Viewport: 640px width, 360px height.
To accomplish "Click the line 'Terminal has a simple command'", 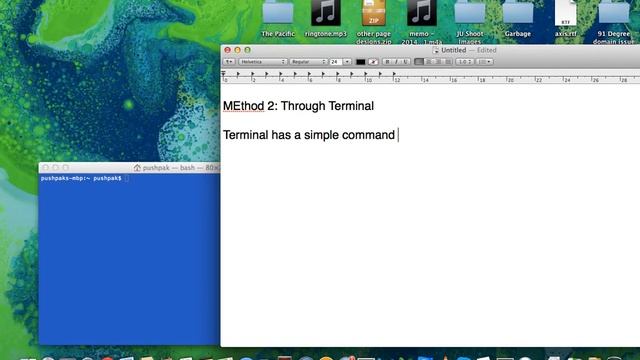I will [309, 135].
